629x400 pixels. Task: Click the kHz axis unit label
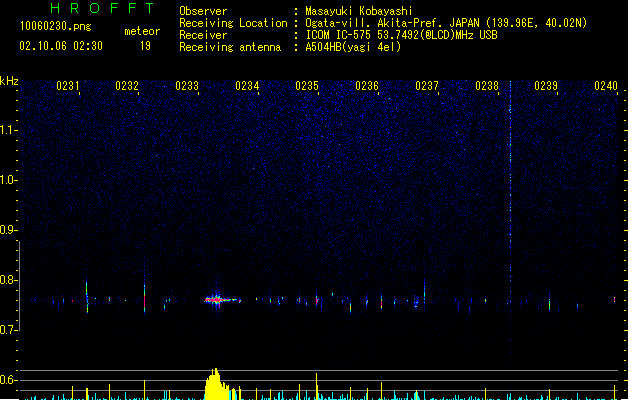click(x=9, y=81)
